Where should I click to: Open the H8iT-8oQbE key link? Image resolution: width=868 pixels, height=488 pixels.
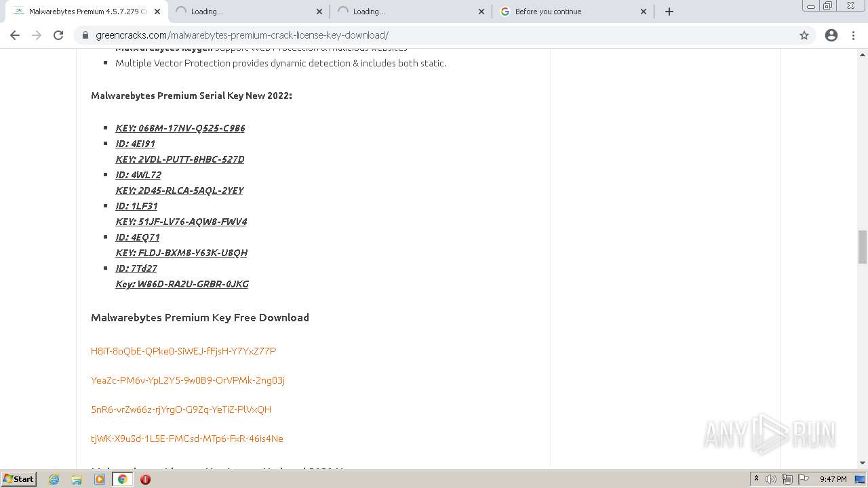pos(183,351)
